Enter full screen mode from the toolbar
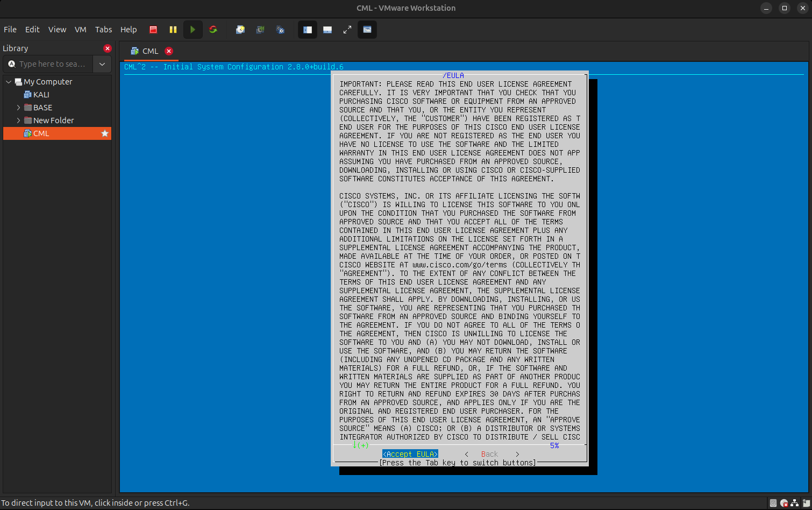This screenshot has height=510, width=812. (347, 30)
